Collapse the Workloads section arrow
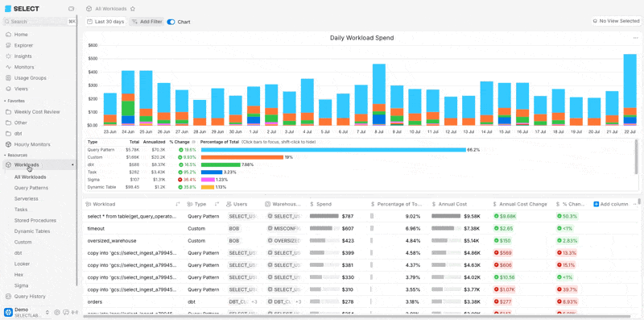Screen dimensions: 644x320 pyautogui.click(x=72, y=165)
